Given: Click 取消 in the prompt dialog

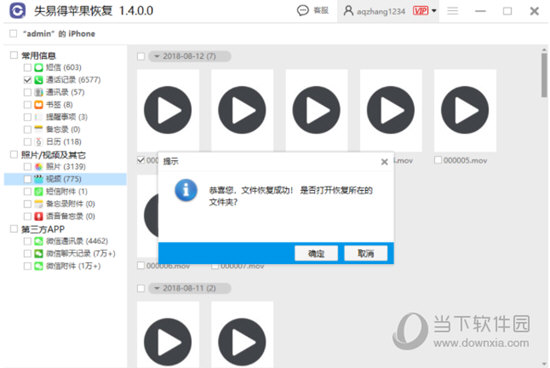Looking at the screenshot, I should (x=365, y=253).
